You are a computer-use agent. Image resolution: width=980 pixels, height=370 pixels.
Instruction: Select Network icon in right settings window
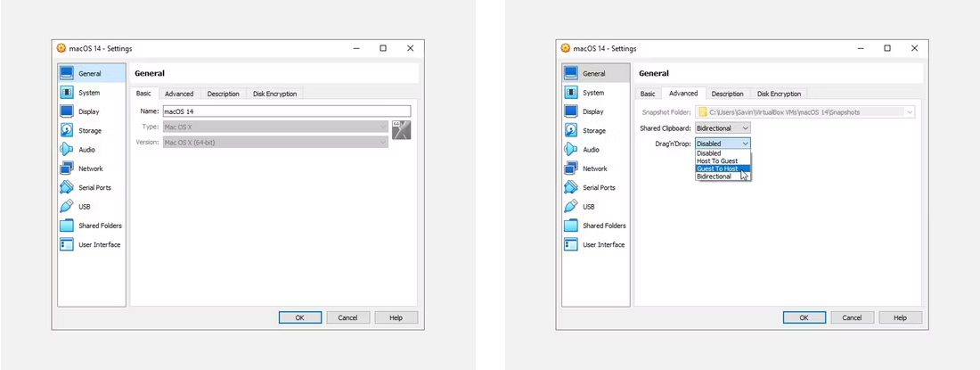570,169
